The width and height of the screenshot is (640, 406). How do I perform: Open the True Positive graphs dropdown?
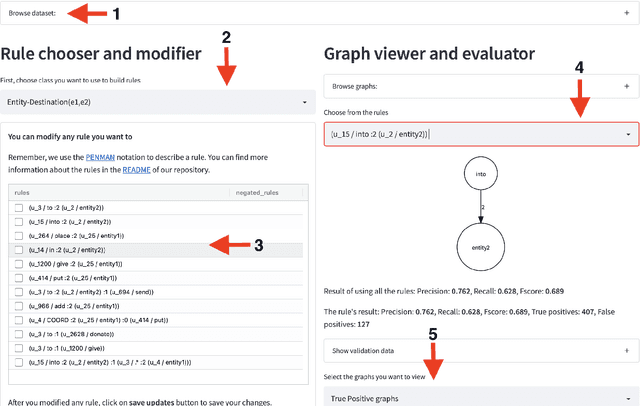point(480,399)
